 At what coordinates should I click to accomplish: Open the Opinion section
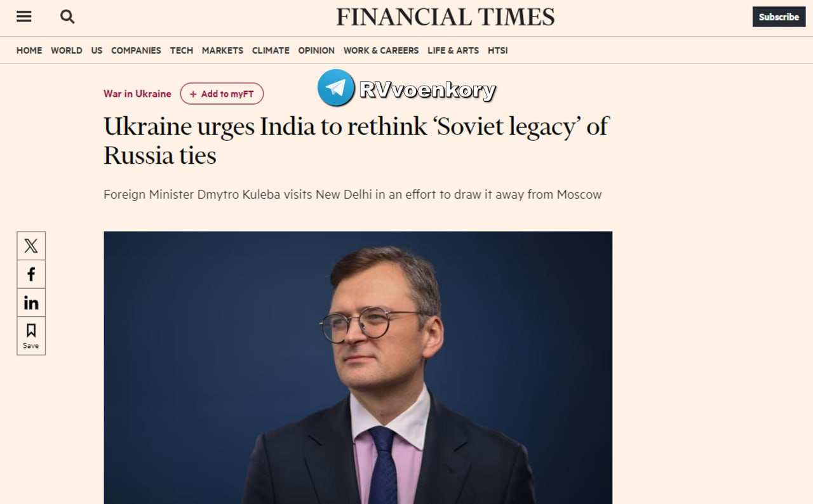pyautogui.click(x=316, y=51)
